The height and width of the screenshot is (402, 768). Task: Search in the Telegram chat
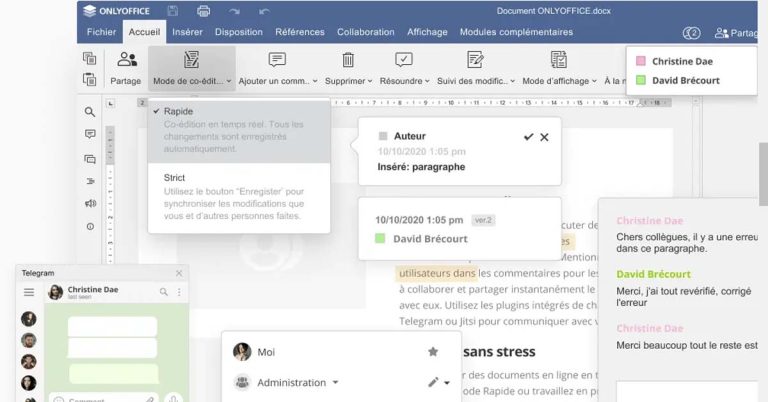pos(164,292)
